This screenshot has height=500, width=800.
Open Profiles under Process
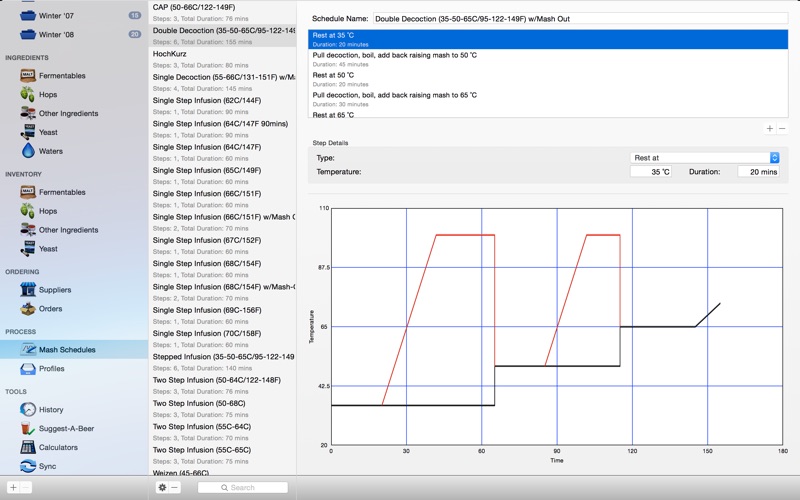[x=51, y=368]
